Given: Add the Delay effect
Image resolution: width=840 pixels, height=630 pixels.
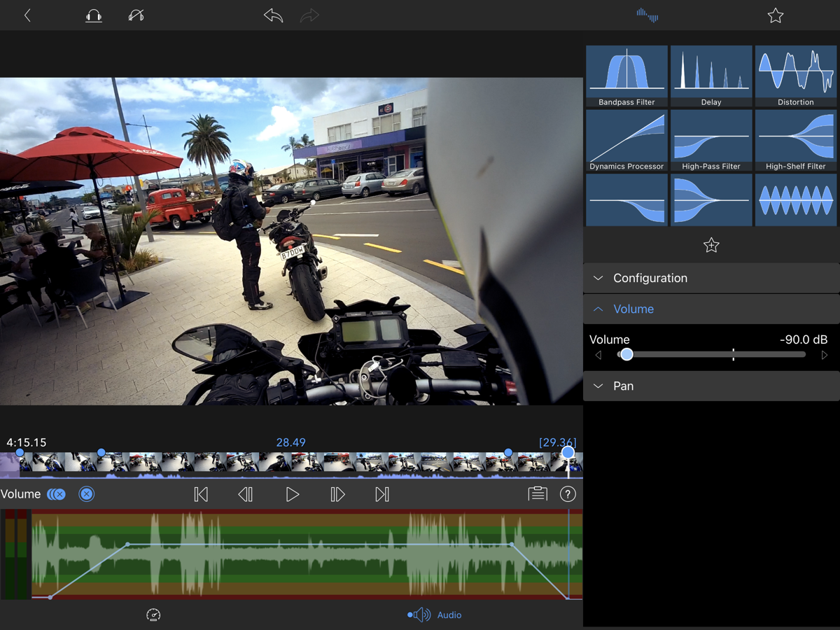Looking at the screenshot, I should pos(711,76).
